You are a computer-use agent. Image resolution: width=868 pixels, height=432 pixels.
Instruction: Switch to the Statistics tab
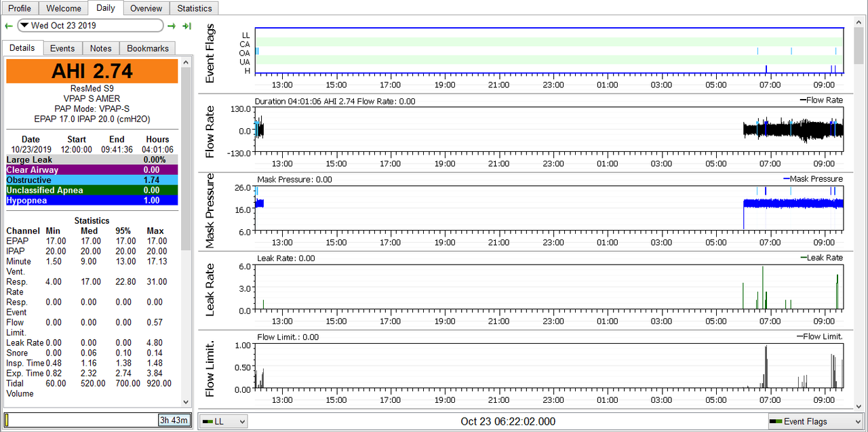[194, 8]
